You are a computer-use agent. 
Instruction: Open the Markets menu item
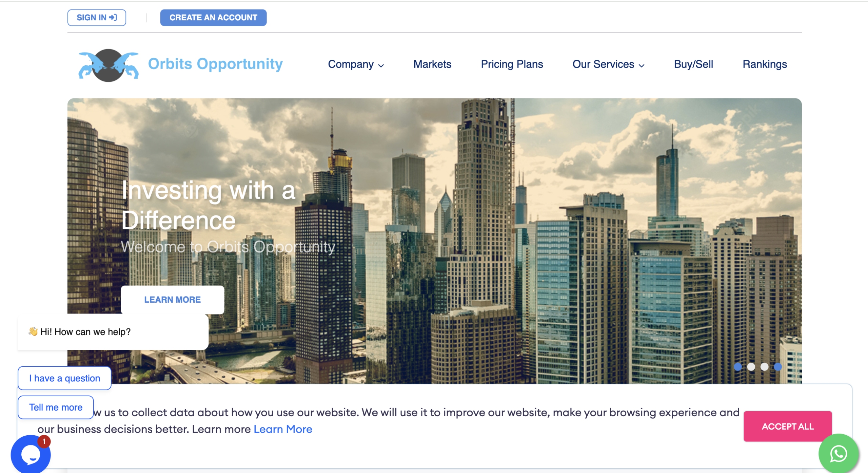click(x=432, y=64)
